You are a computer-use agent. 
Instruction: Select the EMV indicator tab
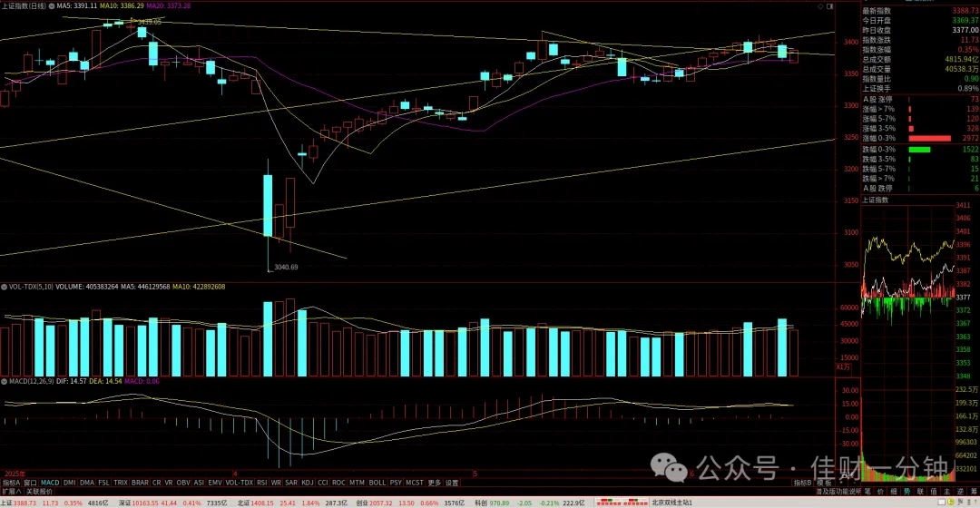click(x=215, y=483)
